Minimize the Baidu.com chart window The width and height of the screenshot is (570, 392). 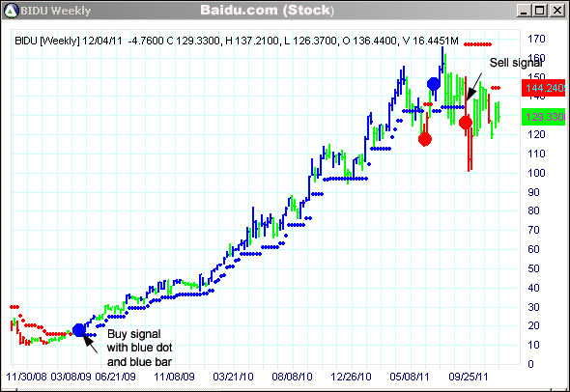coord(524,11)
